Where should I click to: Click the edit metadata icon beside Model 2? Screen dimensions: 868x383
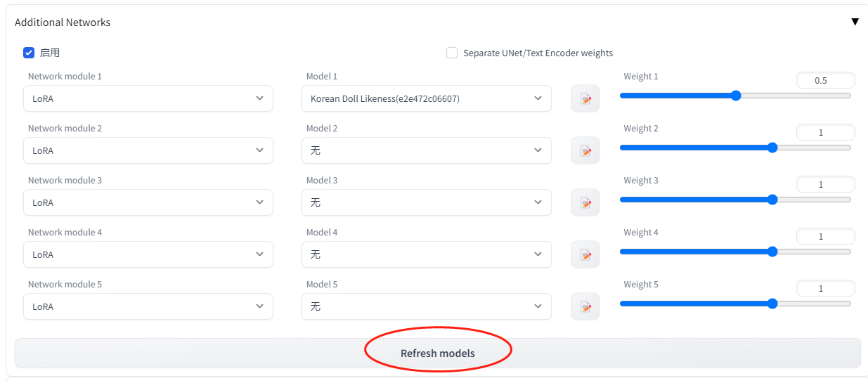tap(585, 151)
